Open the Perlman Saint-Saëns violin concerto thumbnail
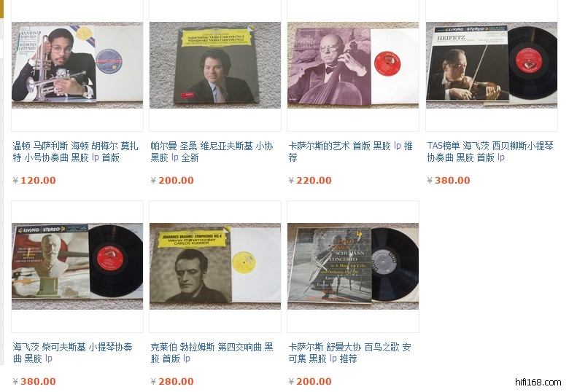 [x=215, y=66]
